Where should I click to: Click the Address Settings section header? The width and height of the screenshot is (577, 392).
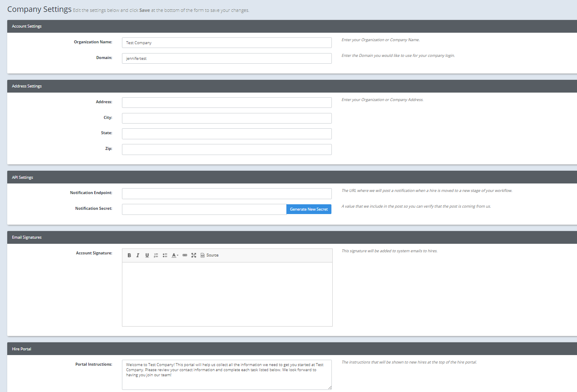tap(292, 86)
